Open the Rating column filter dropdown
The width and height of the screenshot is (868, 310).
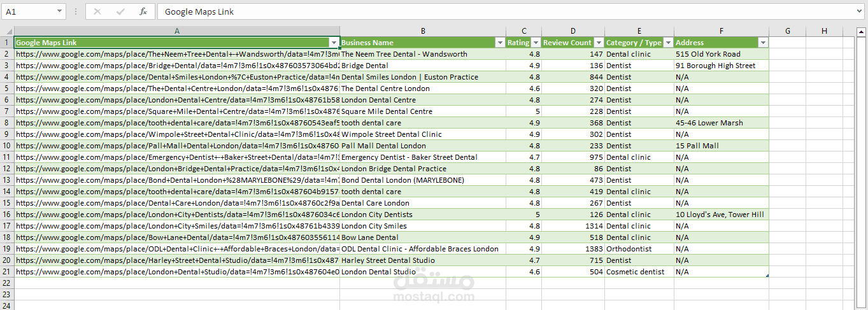[x=536, y=43]
